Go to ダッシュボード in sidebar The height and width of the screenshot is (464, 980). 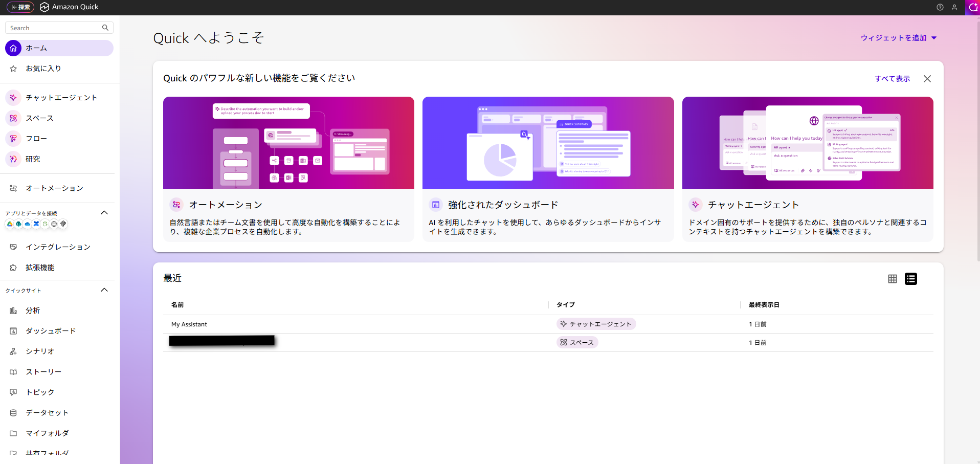tap(51, 331)
